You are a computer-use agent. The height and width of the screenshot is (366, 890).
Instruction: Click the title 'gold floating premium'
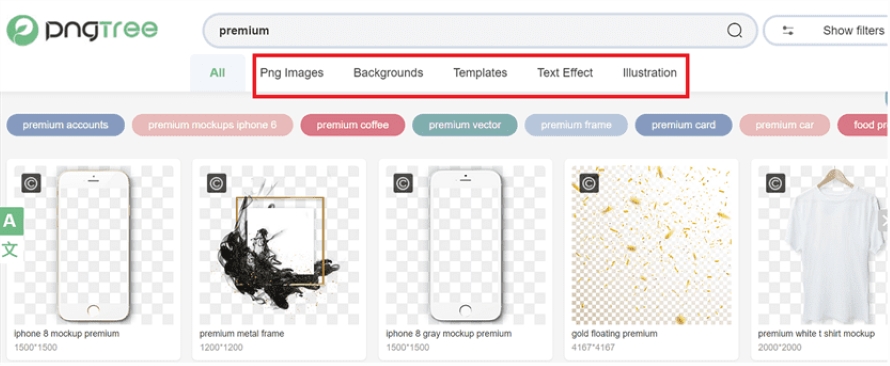click(614, 334)
